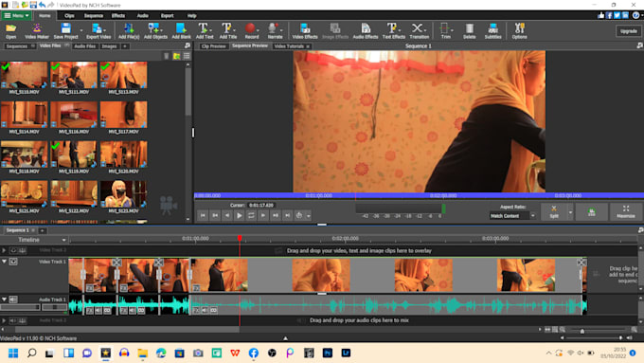This screenshot has height=363, width=644.
Task: Switch to the Clips ribbon tab
Action: point(69,15)
